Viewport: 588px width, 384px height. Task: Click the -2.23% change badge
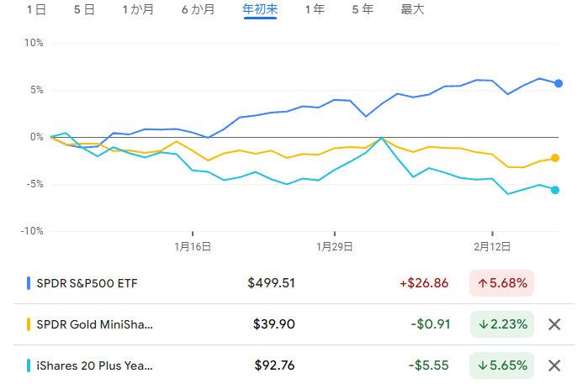(x=502, y=324)
